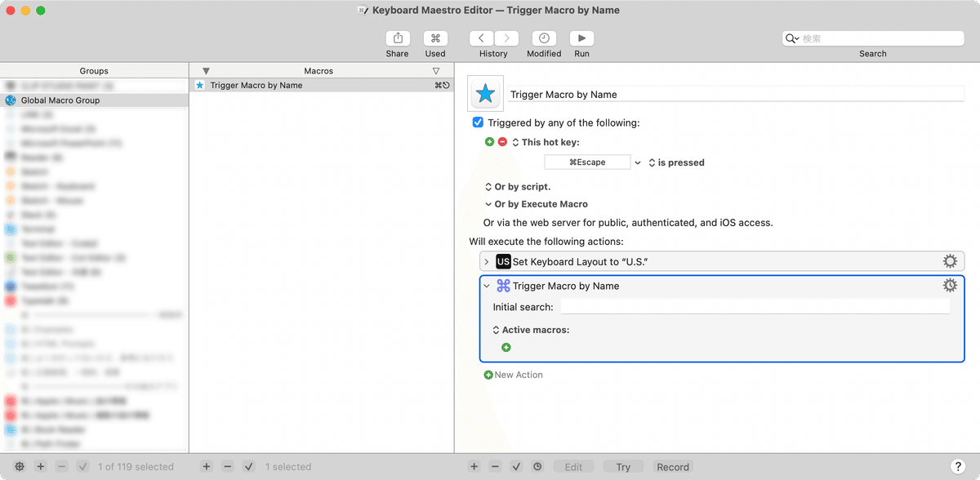Open the action timing clock icon at bottom
The height and width of the screenshot is (480, 980).
pos(537,467)
